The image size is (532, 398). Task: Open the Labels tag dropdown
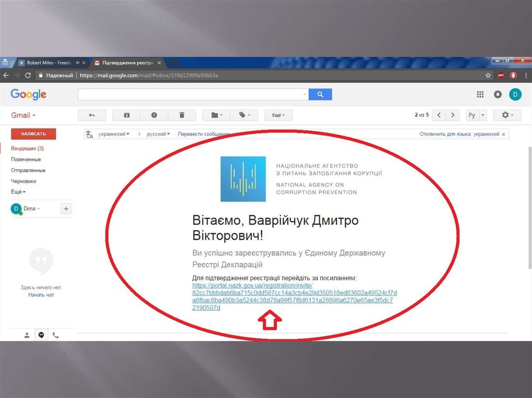pyautogui.click(x=244, y=115)
